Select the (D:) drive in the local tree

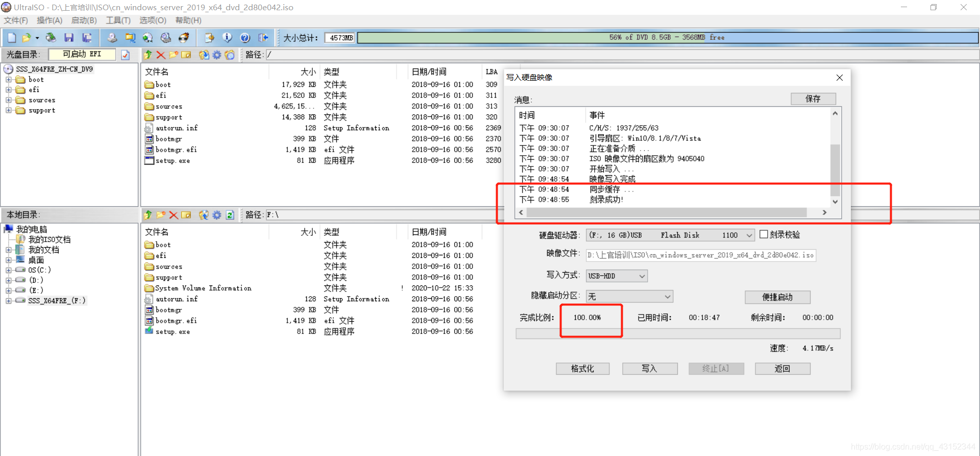click(36, 280)
